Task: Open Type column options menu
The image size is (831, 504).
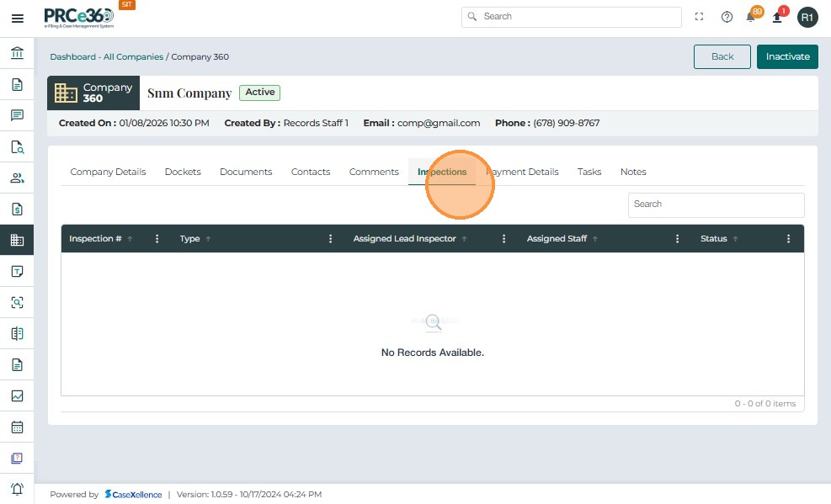Action: click(330, 239)
